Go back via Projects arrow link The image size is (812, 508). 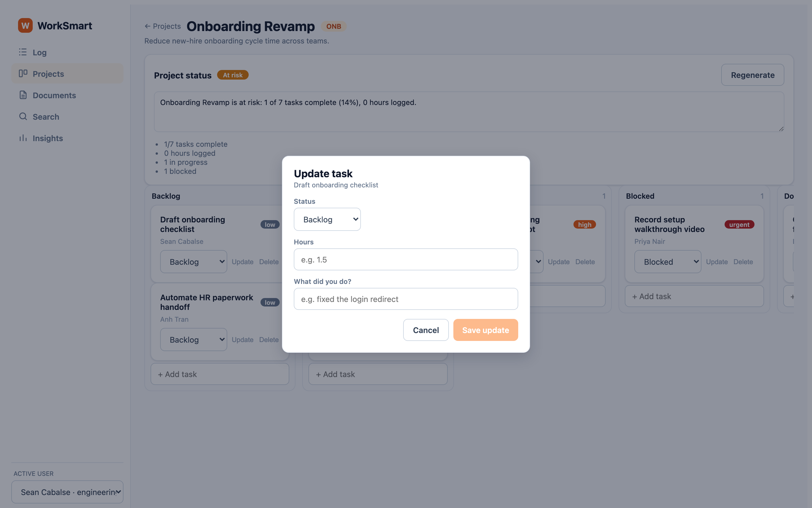(x=163, y=26)
